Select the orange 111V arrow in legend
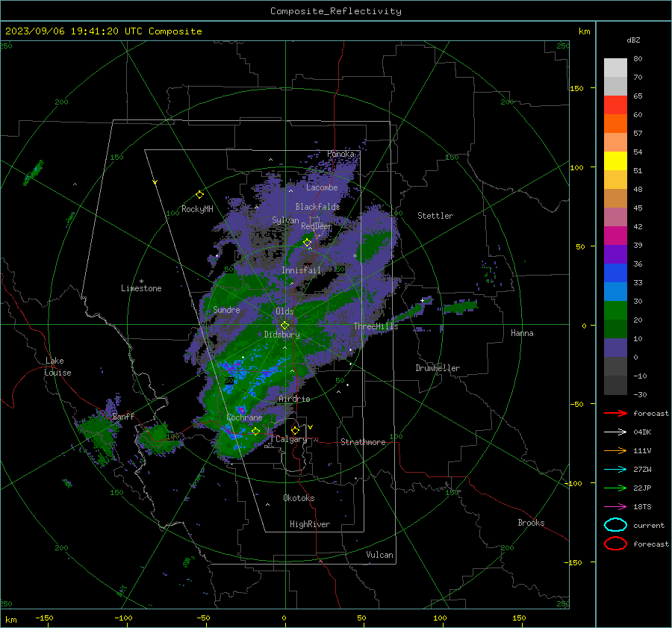 [615, 450]
